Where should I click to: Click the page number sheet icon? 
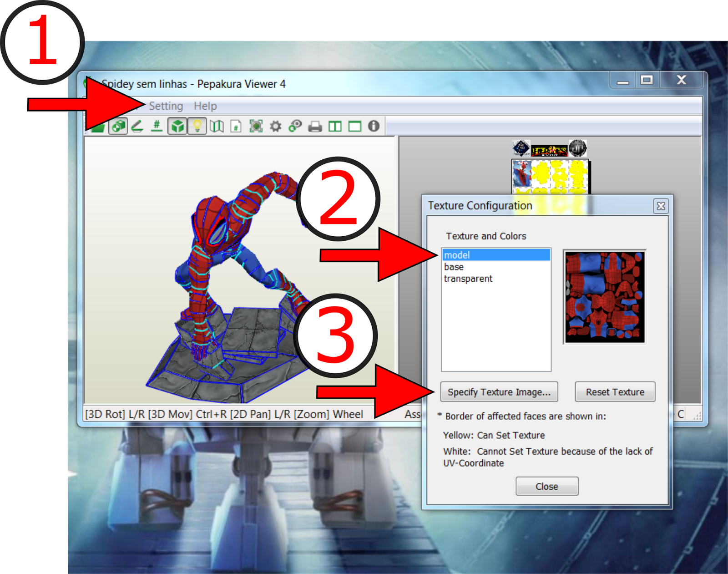(x=236, y=126)
